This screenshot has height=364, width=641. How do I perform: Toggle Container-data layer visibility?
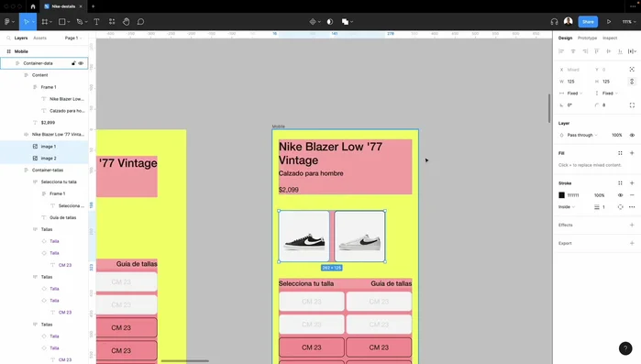81,63
